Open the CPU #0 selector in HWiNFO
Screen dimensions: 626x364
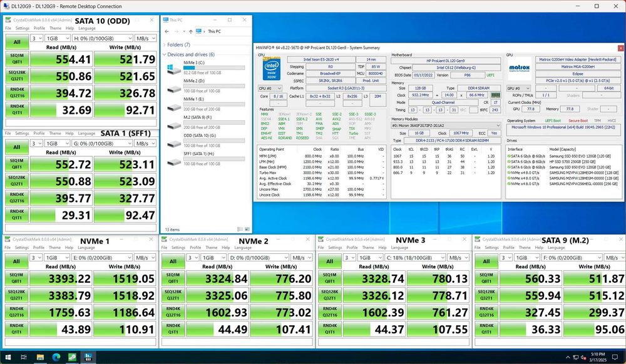[270, 89]
